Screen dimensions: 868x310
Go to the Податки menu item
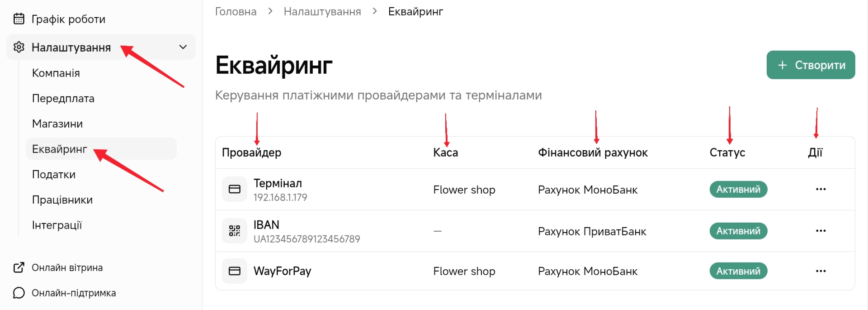coord(54,175)
